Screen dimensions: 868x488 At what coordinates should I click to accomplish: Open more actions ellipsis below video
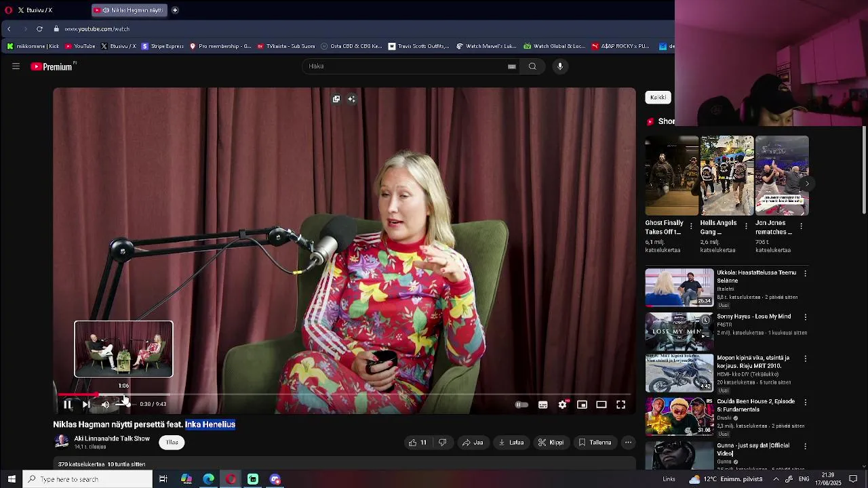tap(629, 443)
